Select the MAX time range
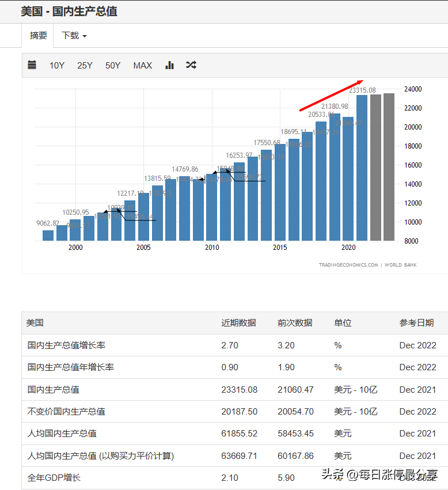This screenshot has width=448, height=490. [x=143, y=65]
